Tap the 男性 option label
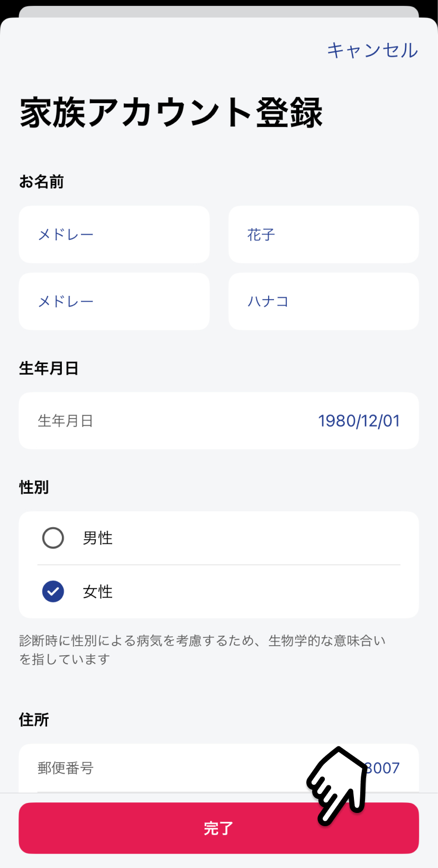Screen dimensions: 438x868 (x=98, y=538)
